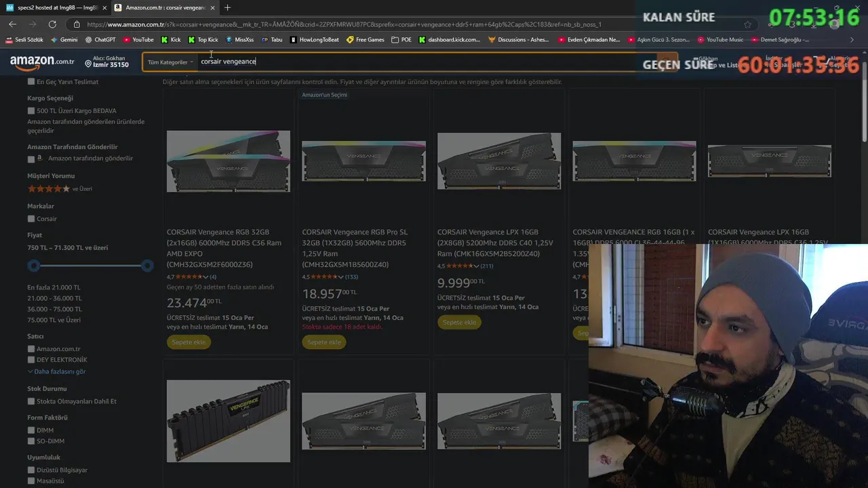This screenshot has width=868, height=488.
Task: Open the Demet Sağıroğlu bookmark
Action: (x=780, y=40)
